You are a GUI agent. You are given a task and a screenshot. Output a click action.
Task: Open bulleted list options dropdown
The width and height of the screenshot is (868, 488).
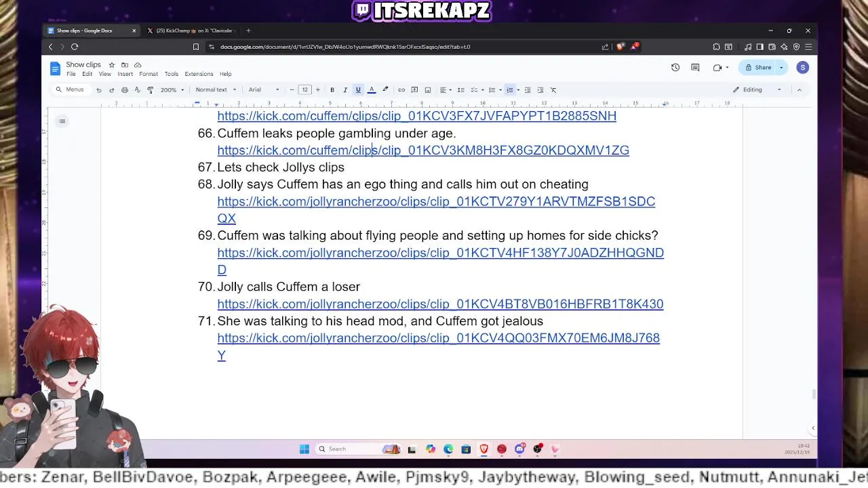(494, 89)
